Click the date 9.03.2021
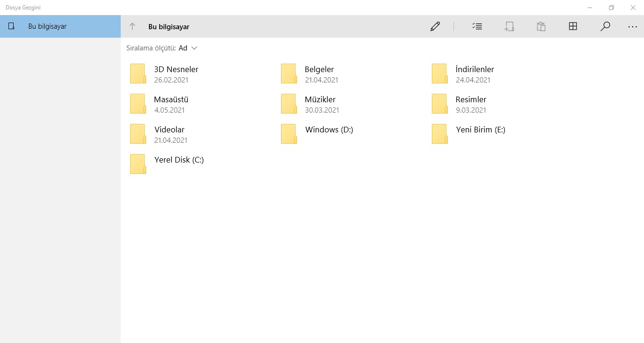Screen dimensions: 644x343 [471, 110]
